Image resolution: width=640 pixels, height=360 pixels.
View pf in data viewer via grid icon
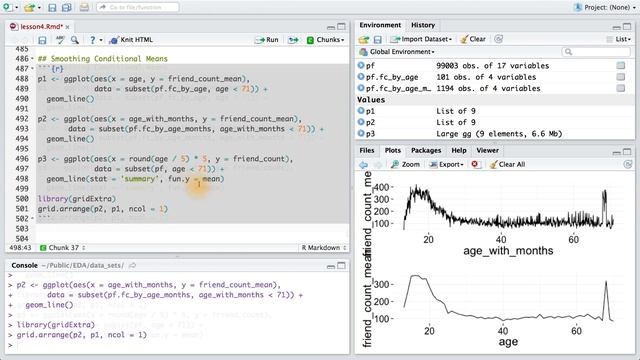click(x=621, y=65)
